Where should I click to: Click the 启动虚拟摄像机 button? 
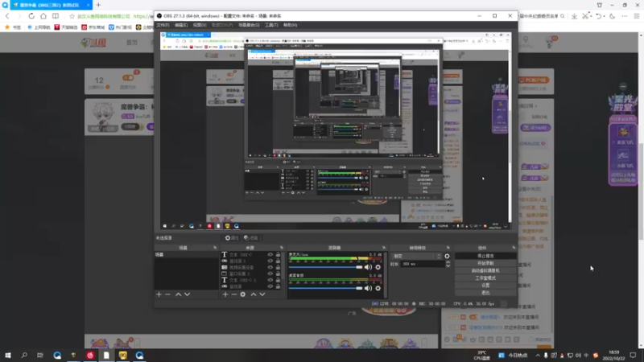click(x=485, y=270)
